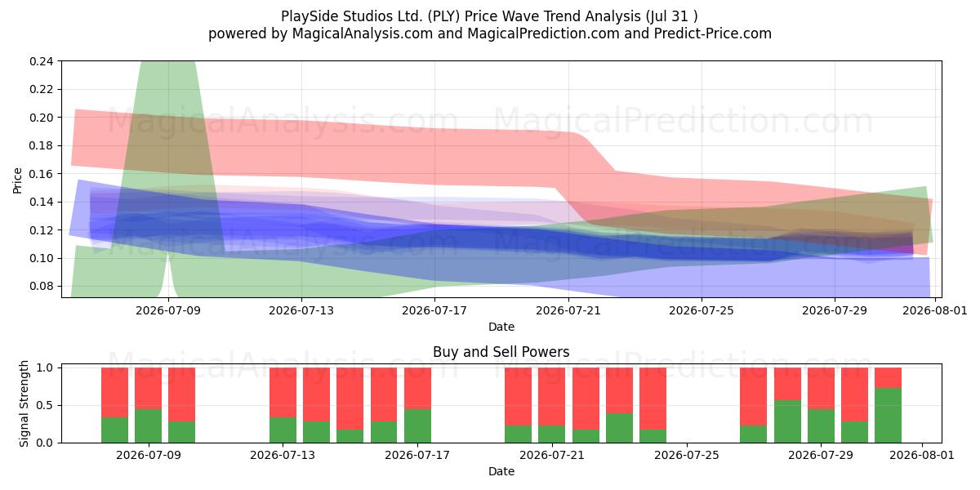Click the 2026-07-13 tick on the price chart
This screenshot has width=980, height=490.
click(x=301, y=310)
